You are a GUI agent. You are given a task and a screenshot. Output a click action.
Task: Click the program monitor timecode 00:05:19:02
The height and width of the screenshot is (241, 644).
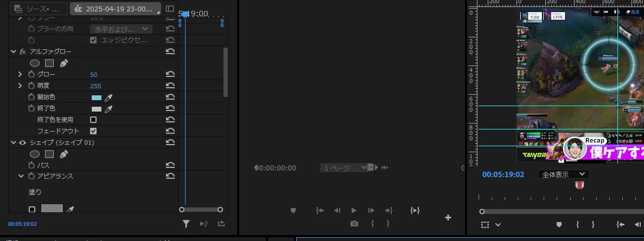click(503, 174)
